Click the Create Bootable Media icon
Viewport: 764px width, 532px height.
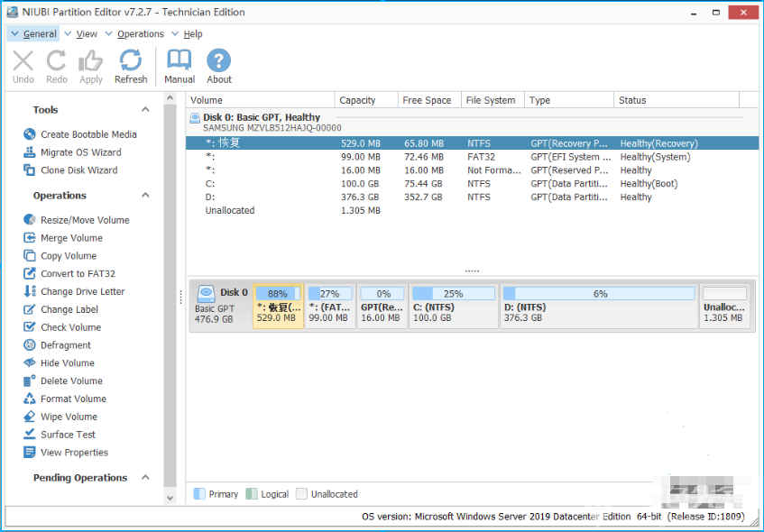pos(29,134)
